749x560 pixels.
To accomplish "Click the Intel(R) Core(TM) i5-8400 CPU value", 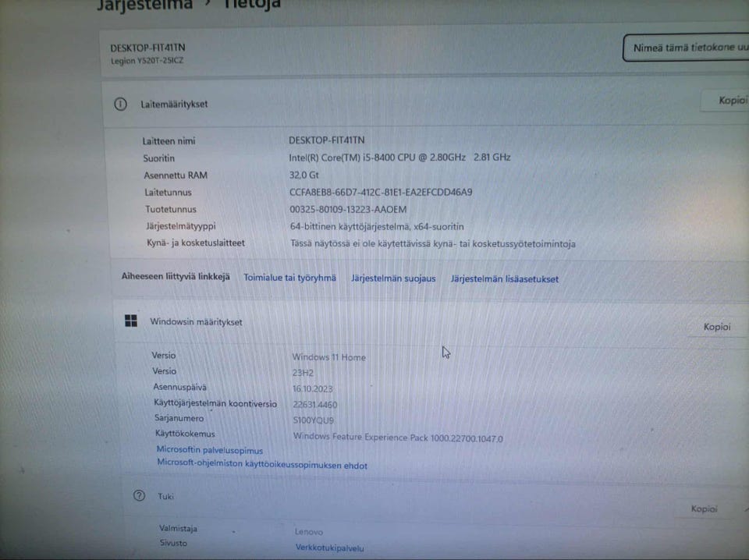I will tap(399, 157).
